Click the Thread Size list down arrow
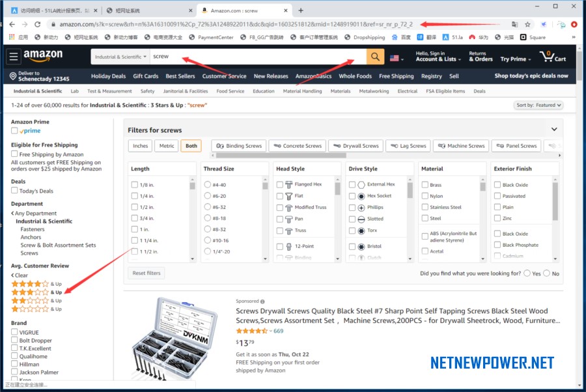586x392 pixels. click(265, 259)
